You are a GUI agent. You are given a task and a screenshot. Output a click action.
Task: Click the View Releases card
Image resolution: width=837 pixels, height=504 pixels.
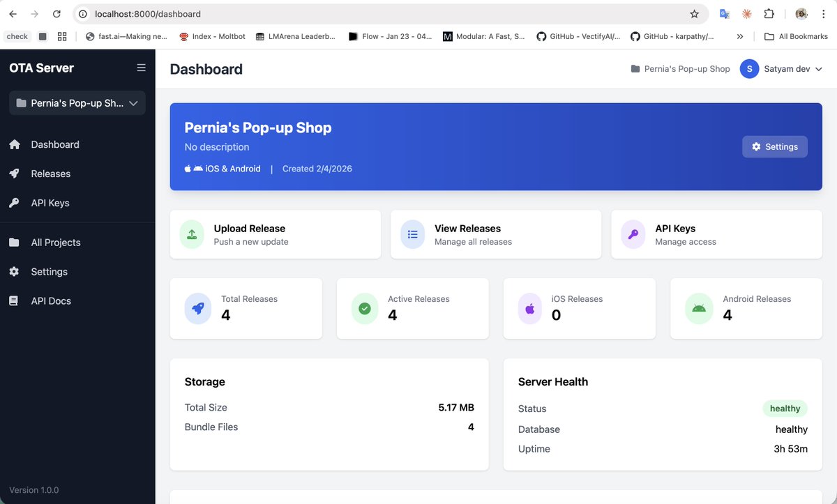[x=496, y=234]
